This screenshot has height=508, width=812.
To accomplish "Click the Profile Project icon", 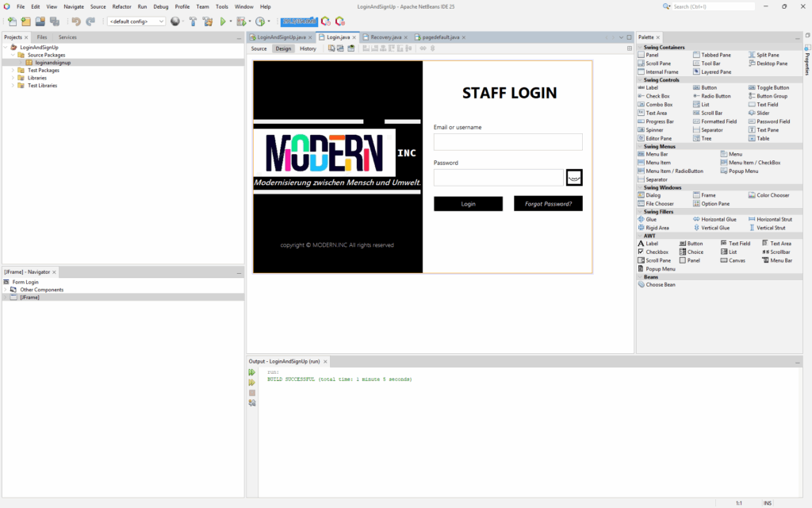I will [260, 21].
